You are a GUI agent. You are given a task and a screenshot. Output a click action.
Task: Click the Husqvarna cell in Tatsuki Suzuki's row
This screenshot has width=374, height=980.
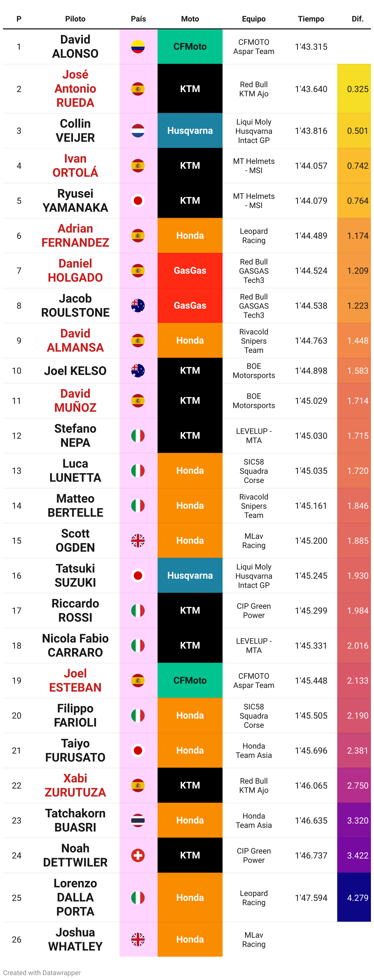click(190, 576)
